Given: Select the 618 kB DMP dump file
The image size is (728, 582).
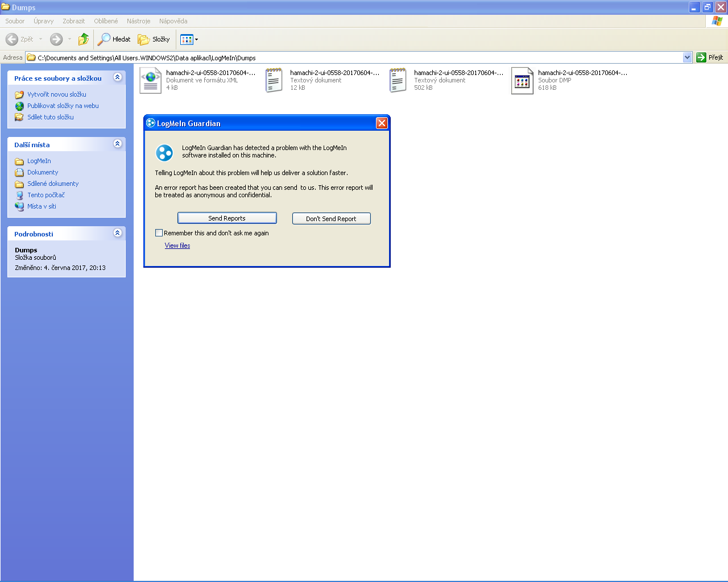Looking at the screenshot, I should coord(570,80).
